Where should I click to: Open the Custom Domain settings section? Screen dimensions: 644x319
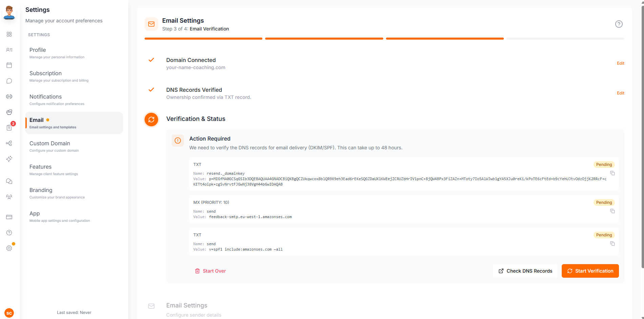tap(49, 143)
